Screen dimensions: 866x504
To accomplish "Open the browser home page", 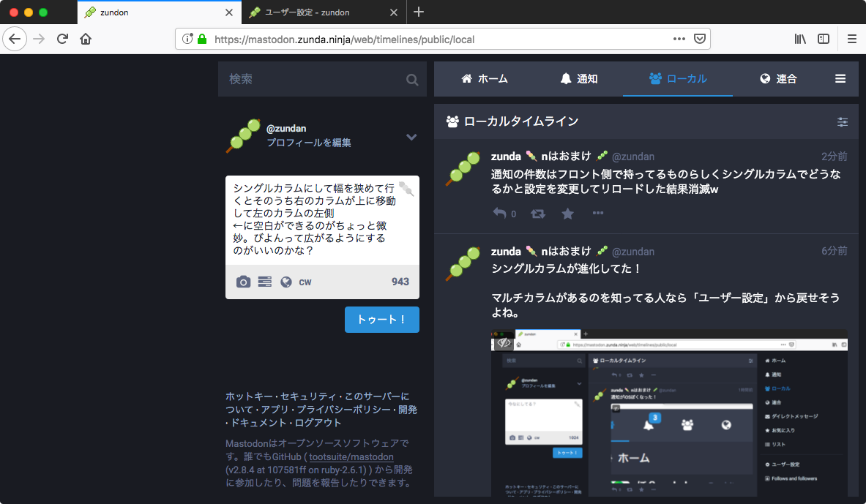I will 86,40.
